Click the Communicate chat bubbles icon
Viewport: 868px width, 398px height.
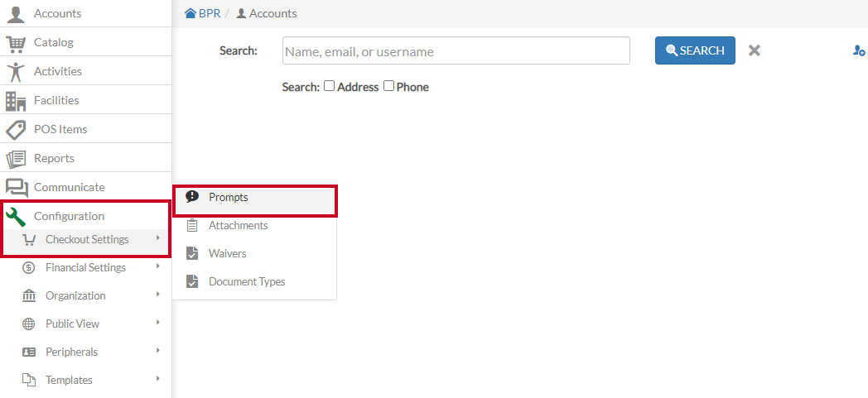point(16,187)
